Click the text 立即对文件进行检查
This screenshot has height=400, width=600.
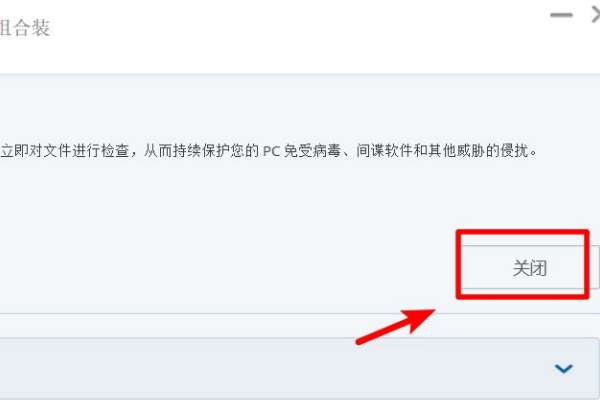pyautogui.click(x=64, y=151)
